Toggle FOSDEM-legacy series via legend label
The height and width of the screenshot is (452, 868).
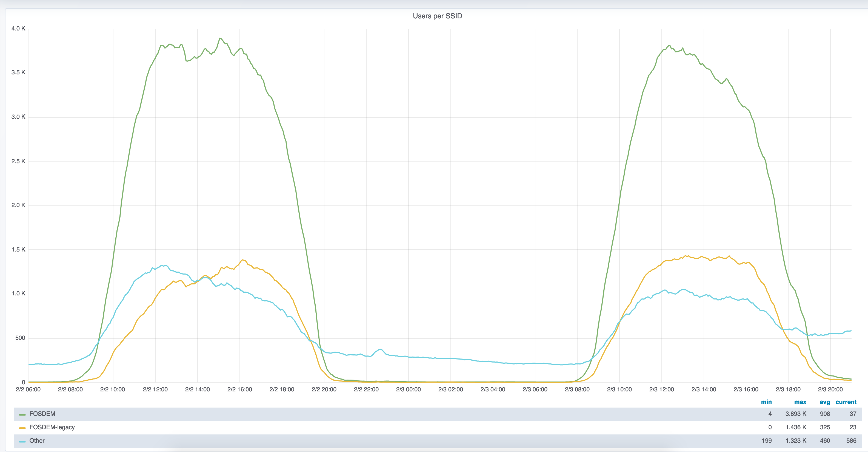(x=52, y=427)
